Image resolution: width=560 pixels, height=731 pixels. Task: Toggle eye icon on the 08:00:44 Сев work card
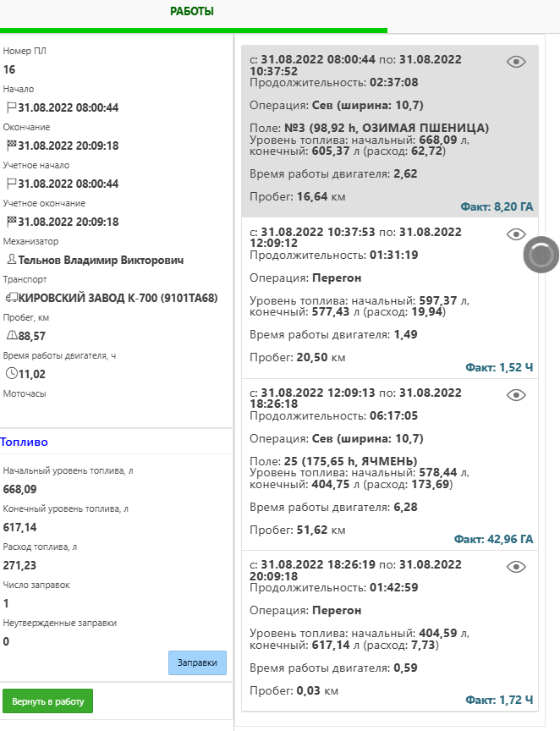coord(516,62)
